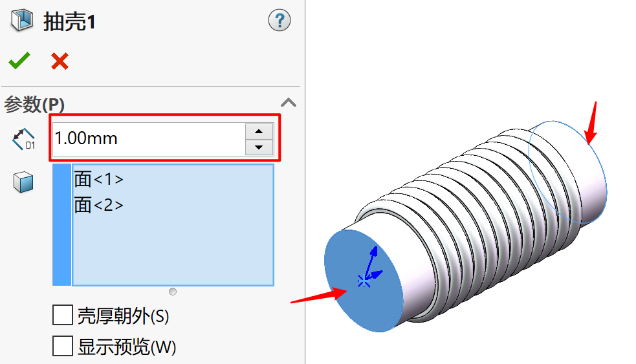Viewport: 636px width, 364px height.
Task: Select 面<2> in the face list
Action: click(98, 205)
